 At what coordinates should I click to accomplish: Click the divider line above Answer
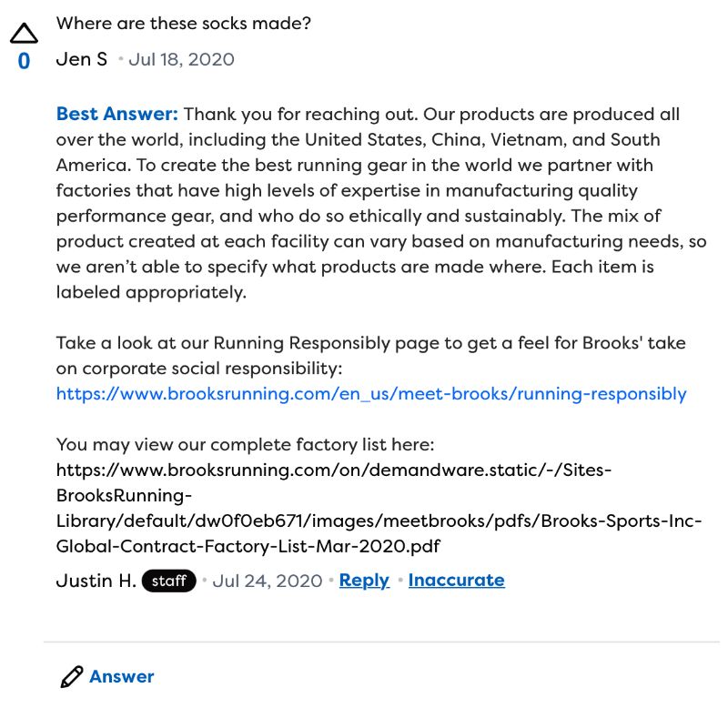381,642
